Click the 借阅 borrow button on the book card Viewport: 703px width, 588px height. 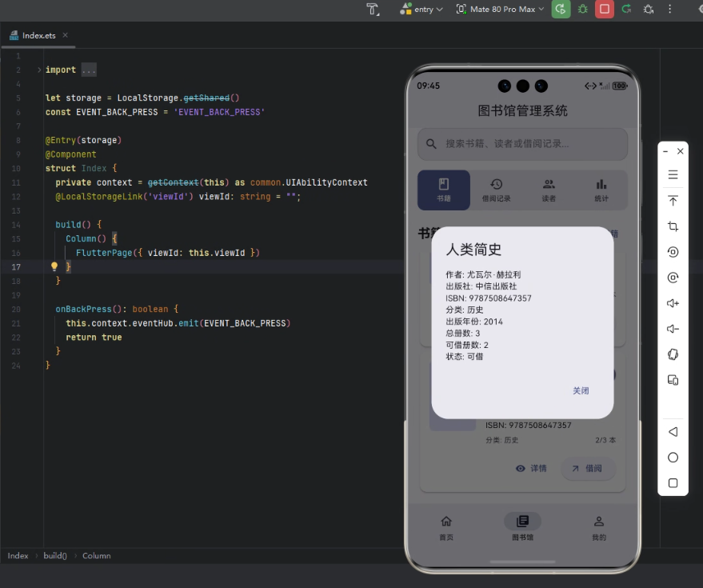587,468
